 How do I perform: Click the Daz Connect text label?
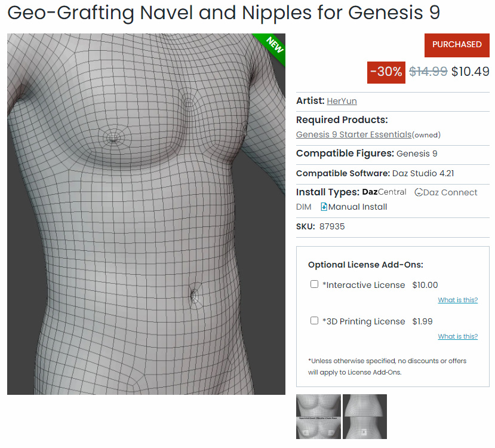coord(450,192)
